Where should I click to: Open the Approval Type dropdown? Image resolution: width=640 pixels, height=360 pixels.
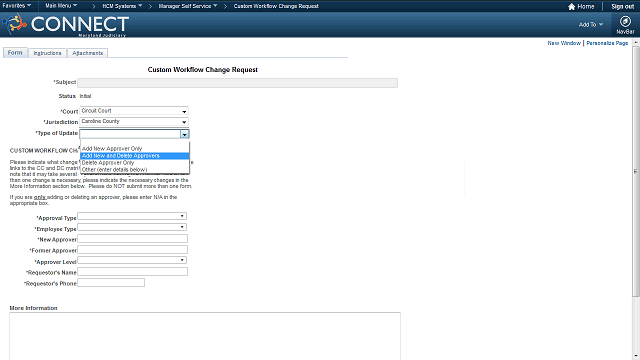132,216
